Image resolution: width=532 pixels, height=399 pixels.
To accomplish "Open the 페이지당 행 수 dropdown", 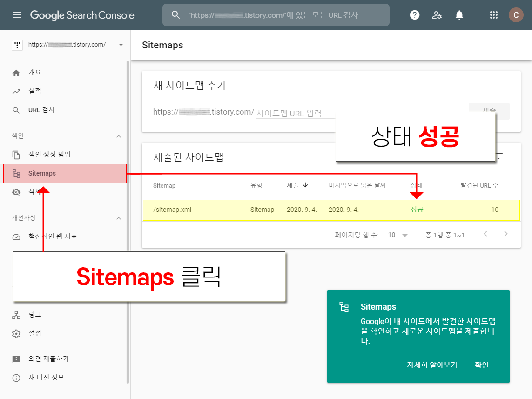I will [x=397, y=236].
